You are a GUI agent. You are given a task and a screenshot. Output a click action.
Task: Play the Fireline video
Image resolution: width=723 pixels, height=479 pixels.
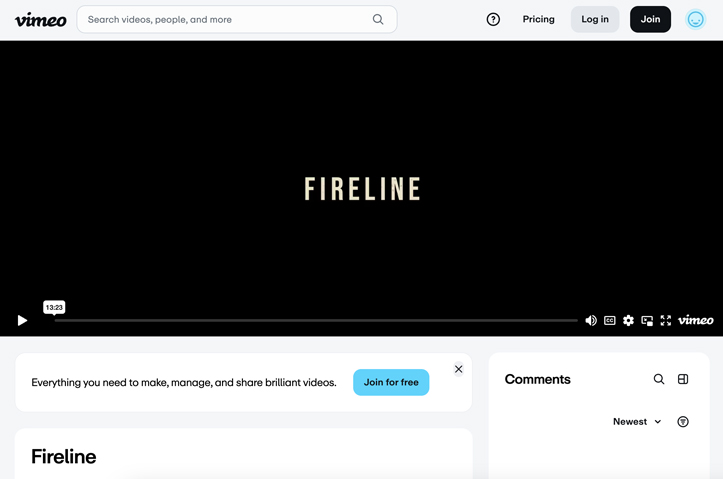[22, 320]
